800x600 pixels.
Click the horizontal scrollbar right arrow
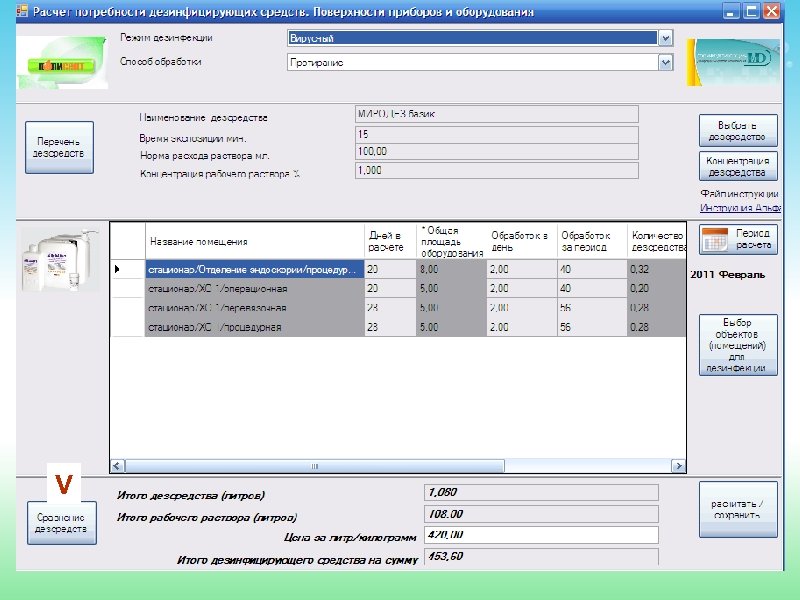[x=679, y=466]
